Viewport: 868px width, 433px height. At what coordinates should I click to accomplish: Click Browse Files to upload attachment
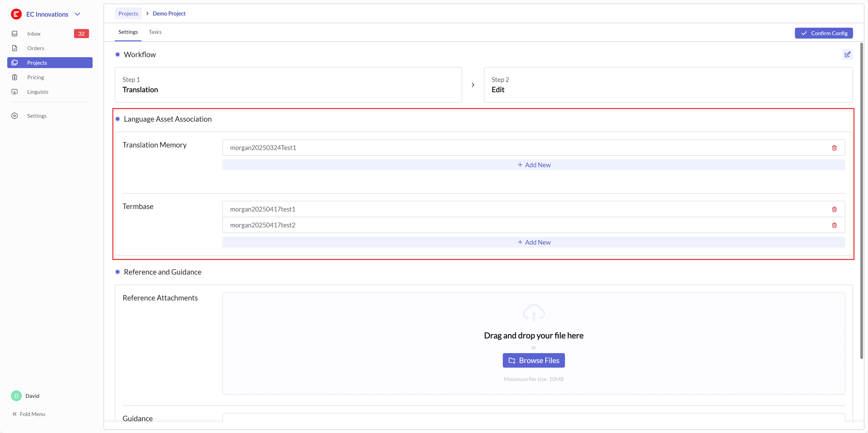tap(533, 360)
